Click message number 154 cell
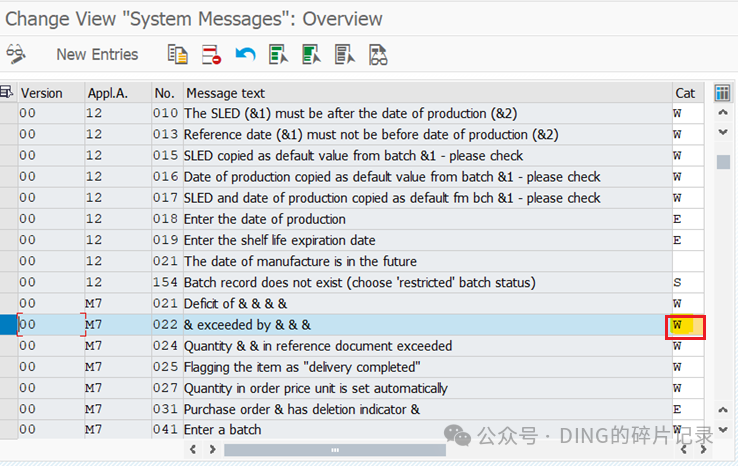 click(168, 282)
